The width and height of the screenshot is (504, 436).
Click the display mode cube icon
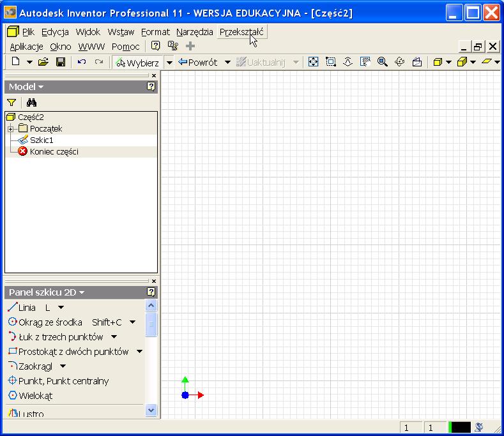(x=438, y=62)
